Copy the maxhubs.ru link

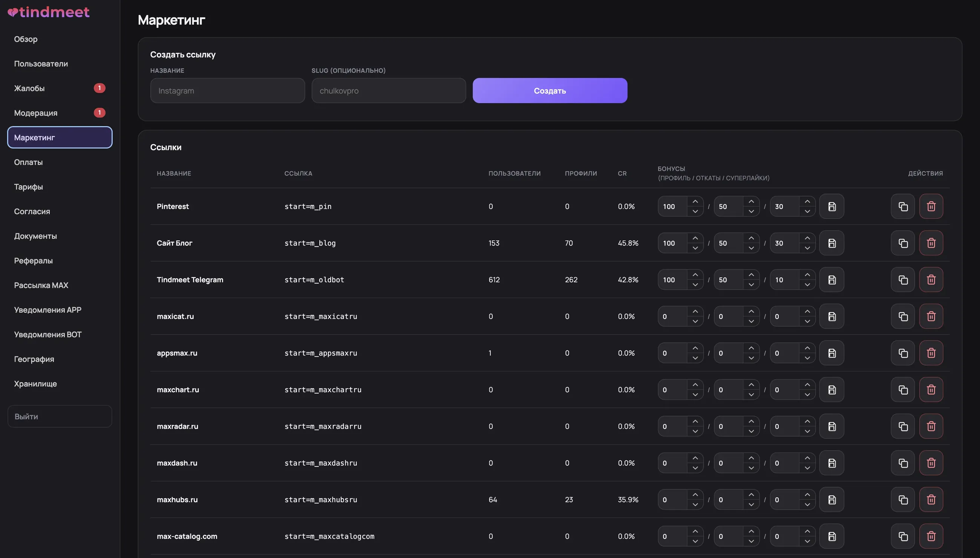pyautogui.click(x=903, y=499)
